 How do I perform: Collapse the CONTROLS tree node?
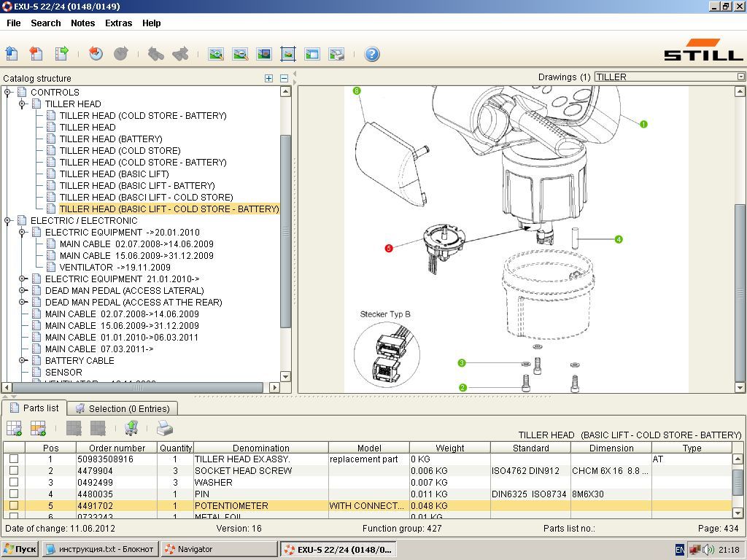pos(7,93)
